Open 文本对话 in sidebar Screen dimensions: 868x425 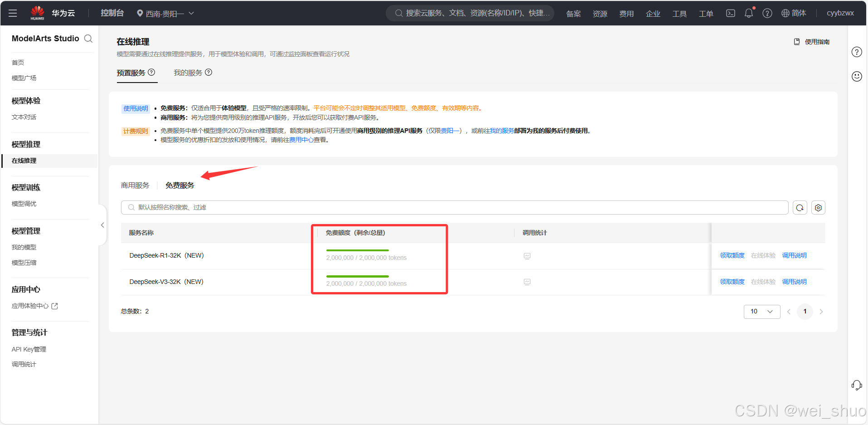point(24,117)
